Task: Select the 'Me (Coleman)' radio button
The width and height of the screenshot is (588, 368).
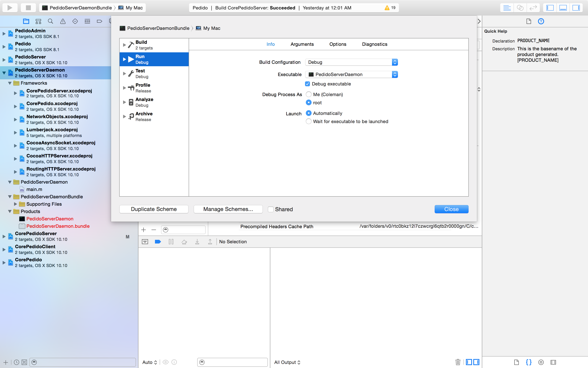Action: pyautogui.click(x=308, y=94)
